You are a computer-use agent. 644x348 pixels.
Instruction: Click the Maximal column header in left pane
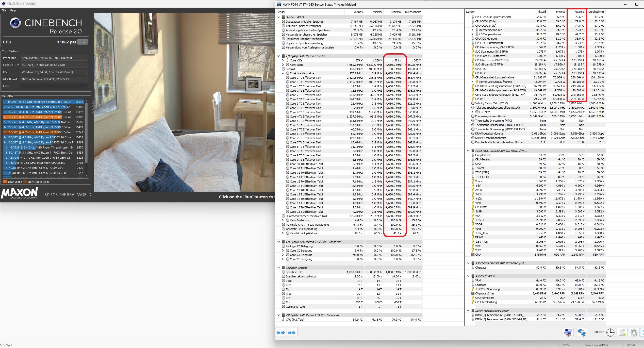pyautogui.click(x=393, y=12)
